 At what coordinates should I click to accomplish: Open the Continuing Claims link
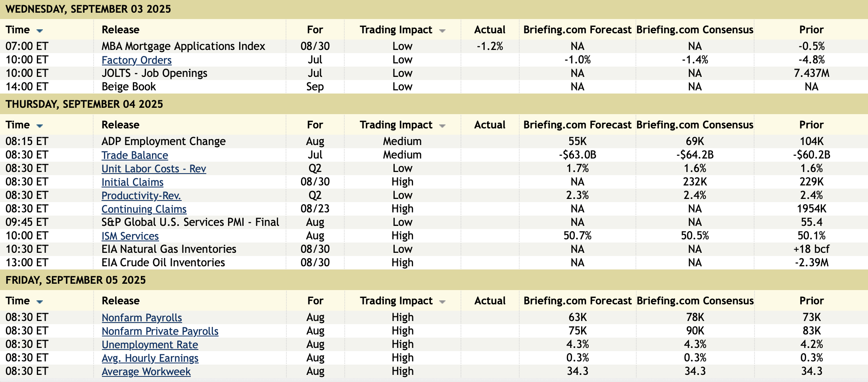[x=144, y=209]
